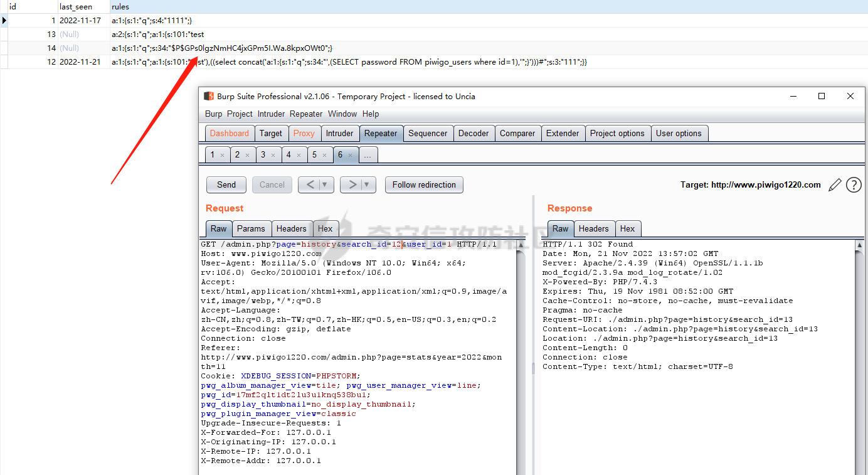Click the Cookie header line in request

click(280, 376)
